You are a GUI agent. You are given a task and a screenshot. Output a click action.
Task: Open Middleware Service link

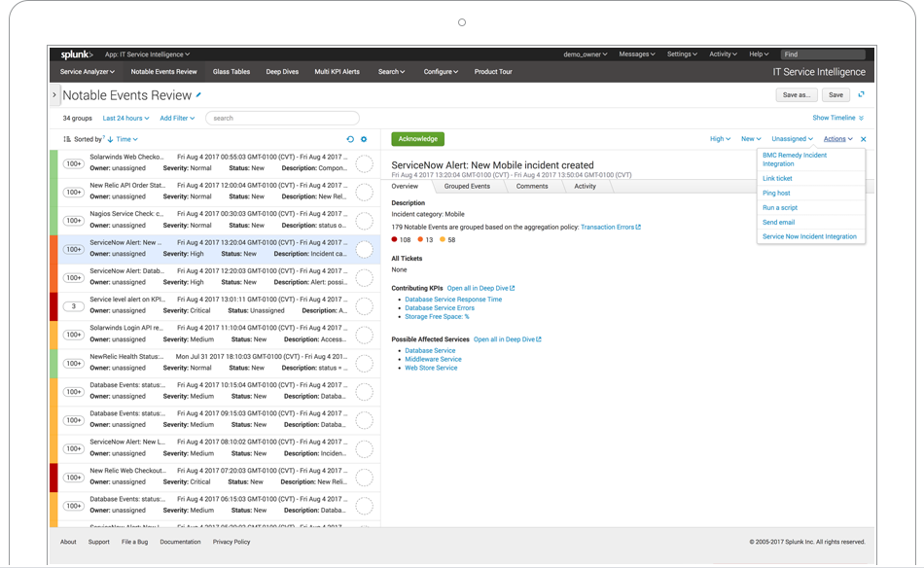click(433, 360)
